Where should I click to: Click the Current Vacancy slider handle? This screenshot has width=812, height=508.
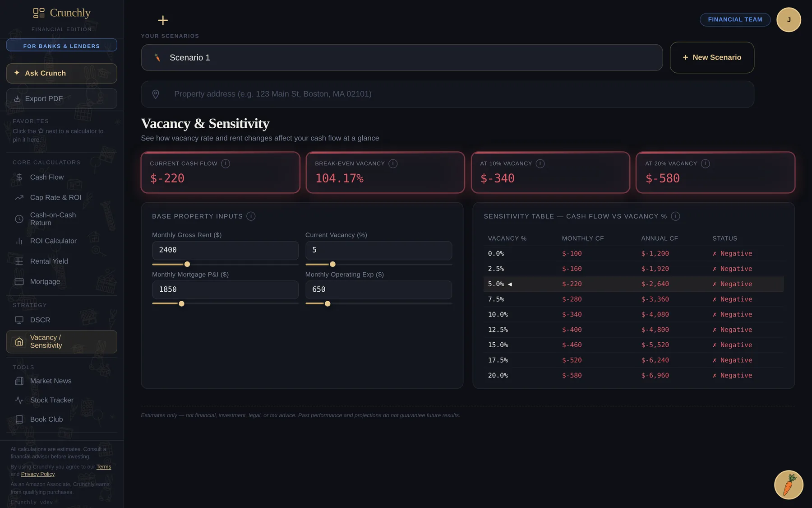pos(332,264)
